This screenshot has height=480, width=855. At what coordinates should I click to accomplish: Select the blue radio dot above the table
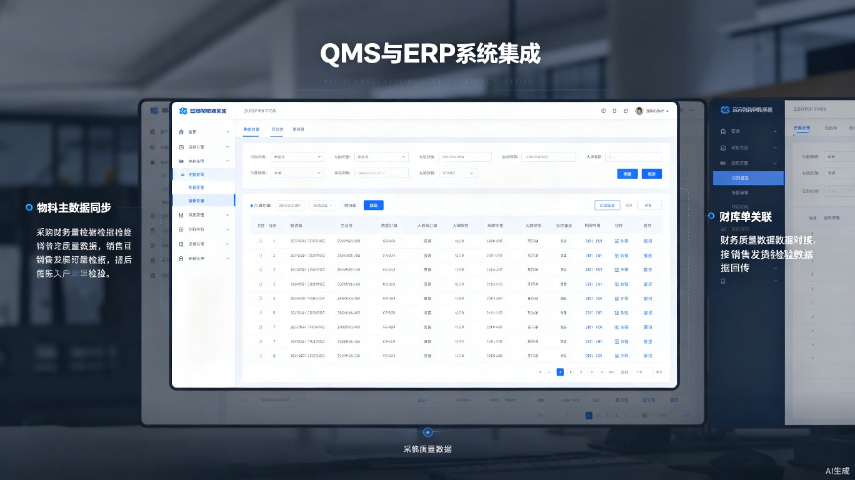click(251, 206)
